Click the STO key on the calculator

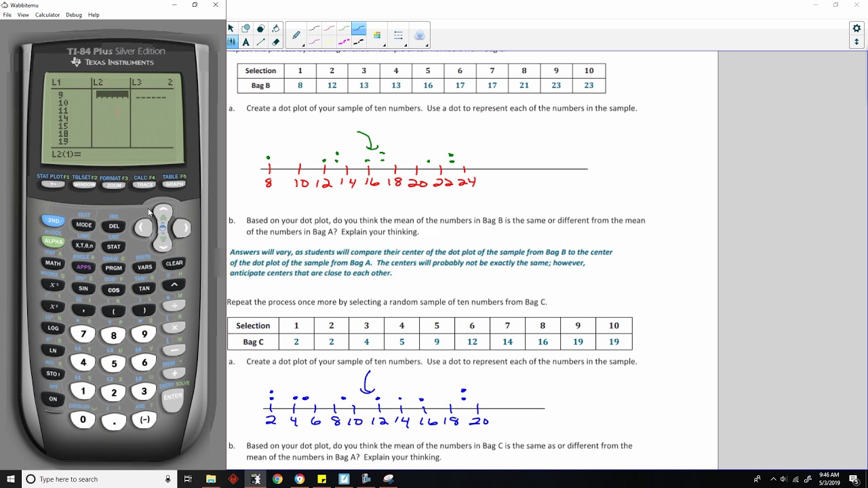pyautogui.click(x=53, y=373)
